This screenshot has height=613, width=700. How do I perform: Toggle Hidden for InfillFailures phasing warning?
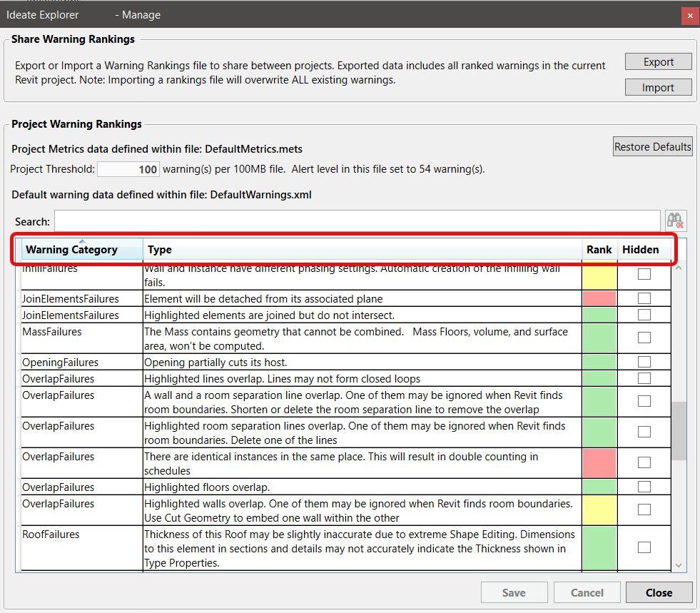[644, 274]
